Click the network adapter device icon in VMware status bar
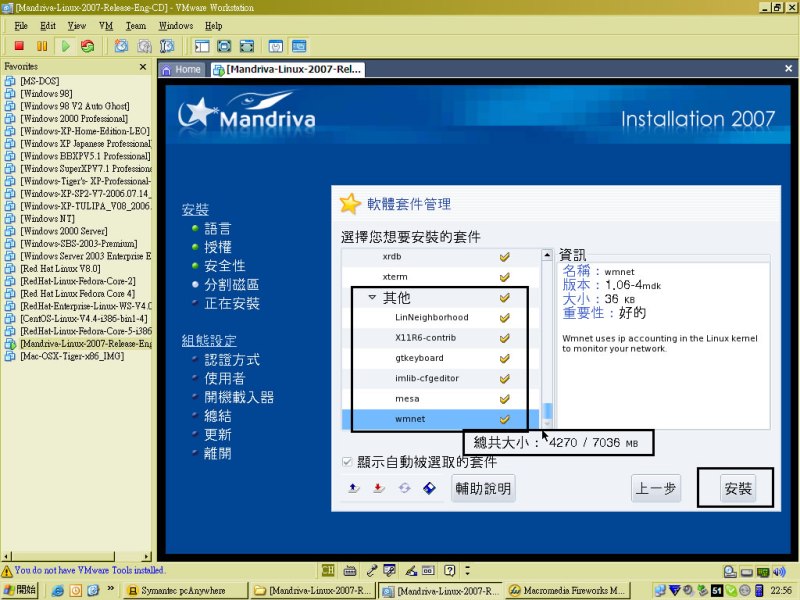 [x=763, y=572]
